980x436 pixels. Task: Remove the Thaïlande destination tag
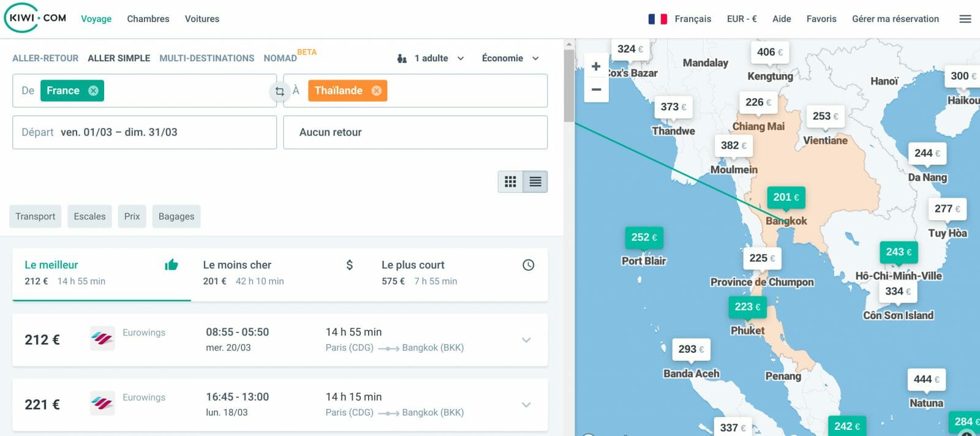376,91
